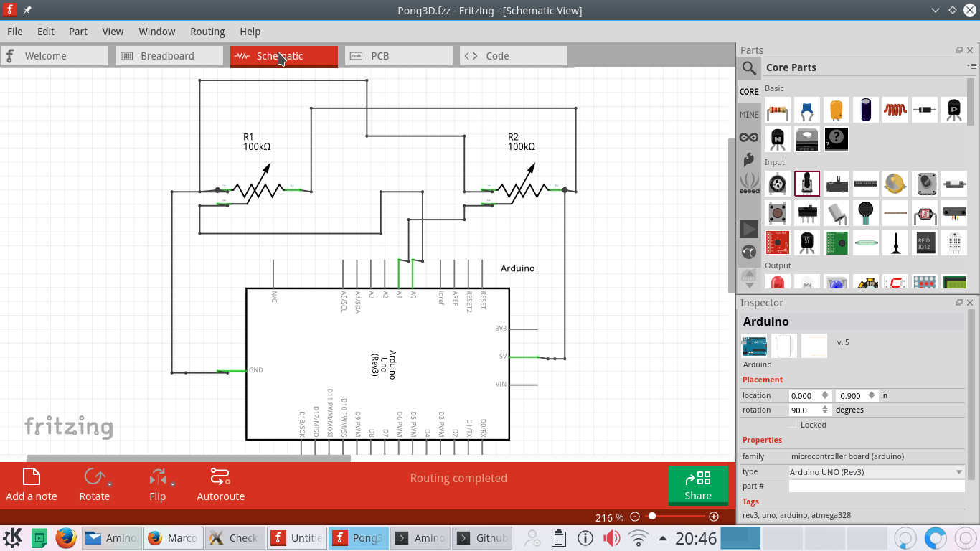
Task: Run Autoroute on the schematic
Action: pos(220,485)
